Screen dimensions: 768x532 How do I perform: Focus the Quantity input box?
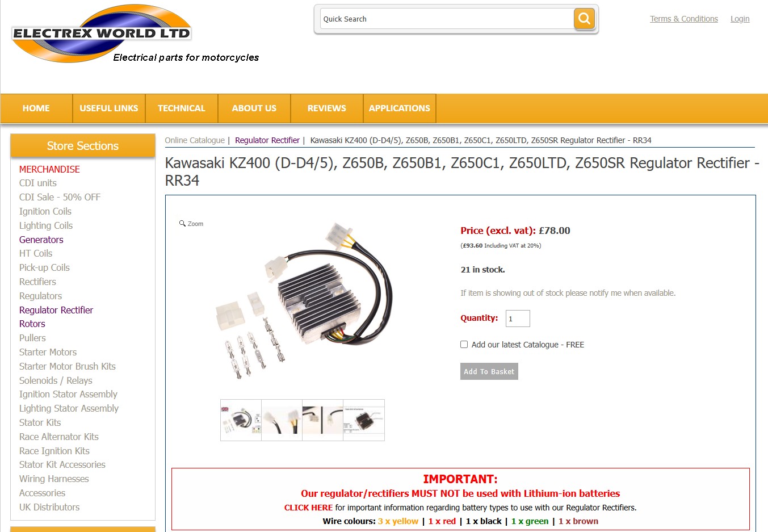(518, 319)
